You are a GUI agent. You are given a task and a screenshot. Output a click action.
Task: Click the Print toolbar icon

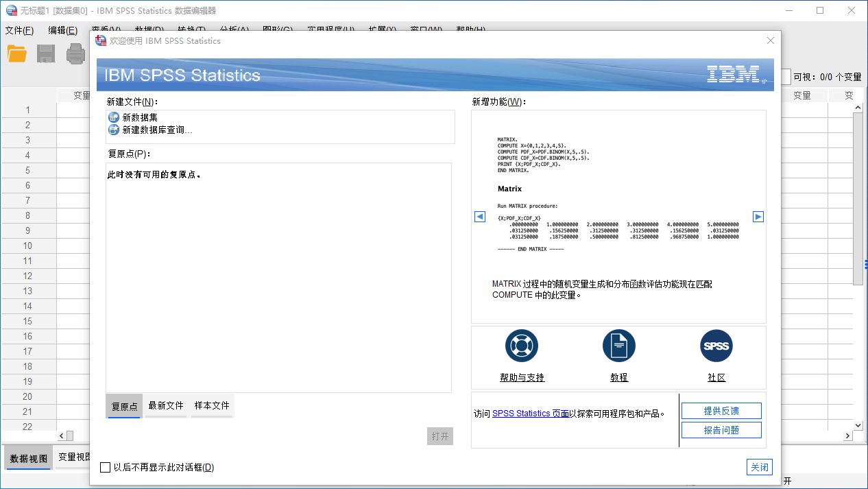click(75, 53)
